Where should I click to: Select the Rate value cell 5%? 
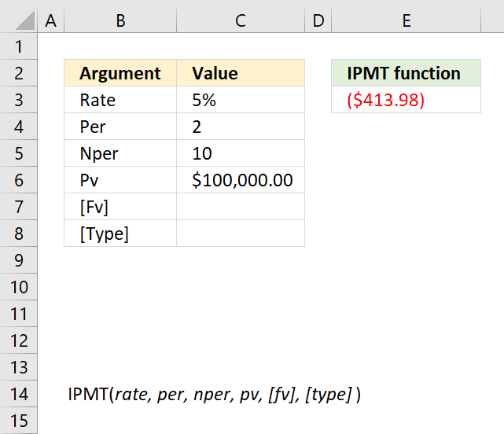click(x=241, y=100)
